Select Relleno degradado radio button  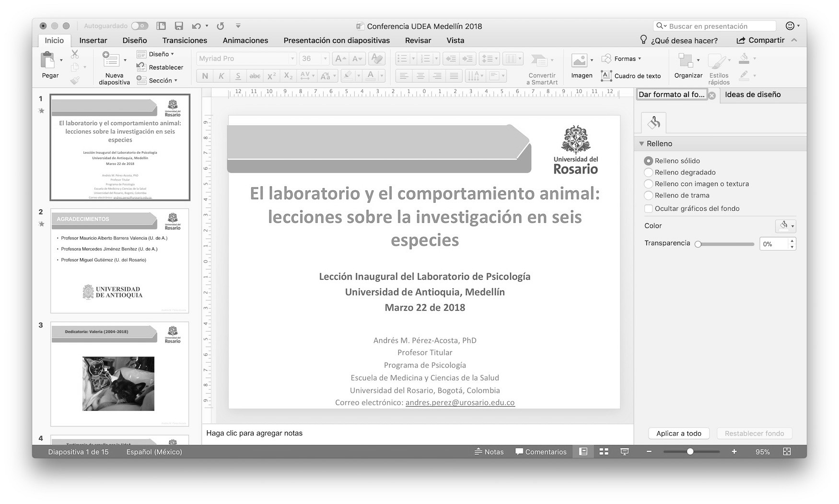(x=648, y=172)
